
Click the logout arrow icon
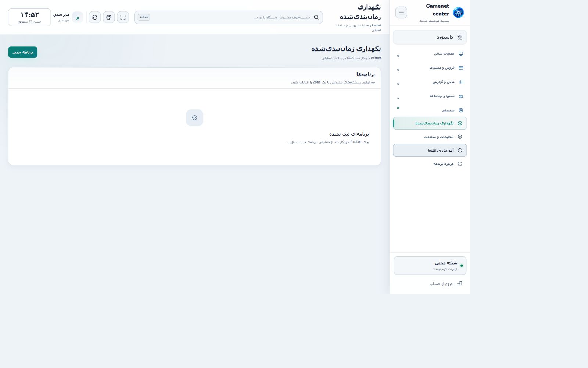[x=459, y=283]
